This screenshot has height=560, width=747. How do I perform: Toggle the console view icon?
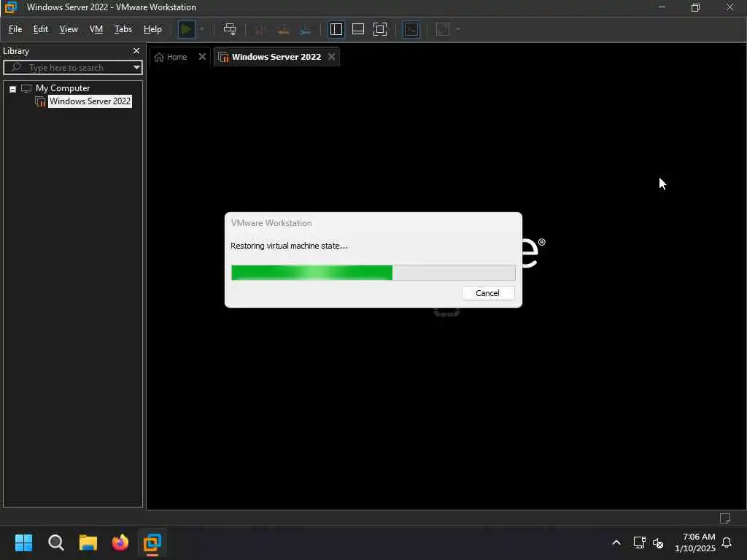pos(411,29)
